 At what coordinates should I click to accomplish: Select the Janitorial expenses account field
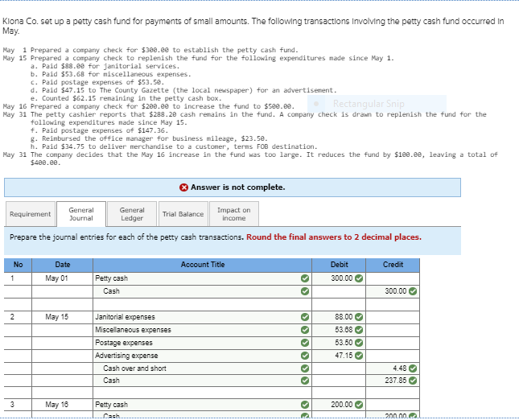click(202, 317)
